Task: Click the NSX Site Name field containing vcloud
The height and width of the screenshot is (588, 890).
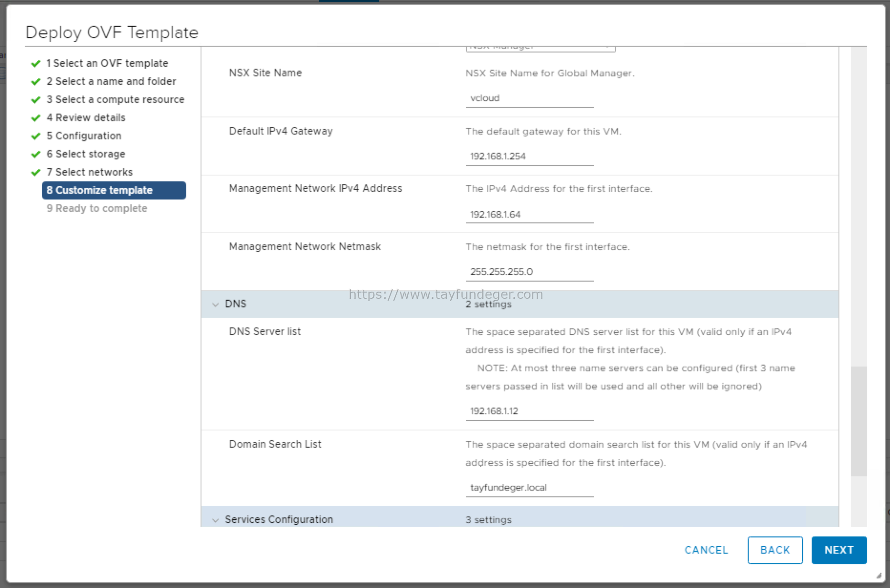Action: point(530,98)
